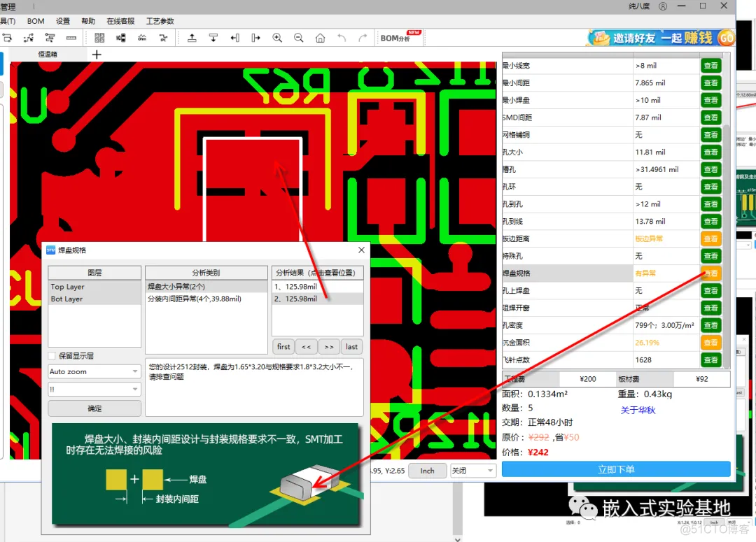
Task: Select Top Layer in layer list
Action: point(94,286)
